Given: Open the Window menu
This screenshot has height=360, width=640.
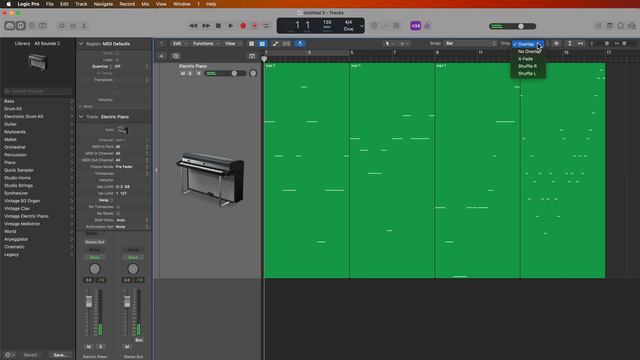Looking at the screenshot, I should pos(182,4).
